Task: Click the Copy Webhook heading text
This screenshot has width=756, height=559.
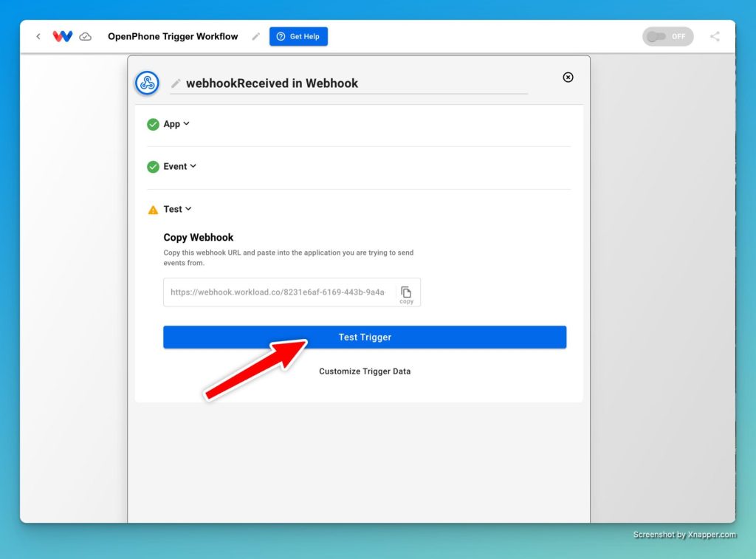Action: tap(198, 237)
